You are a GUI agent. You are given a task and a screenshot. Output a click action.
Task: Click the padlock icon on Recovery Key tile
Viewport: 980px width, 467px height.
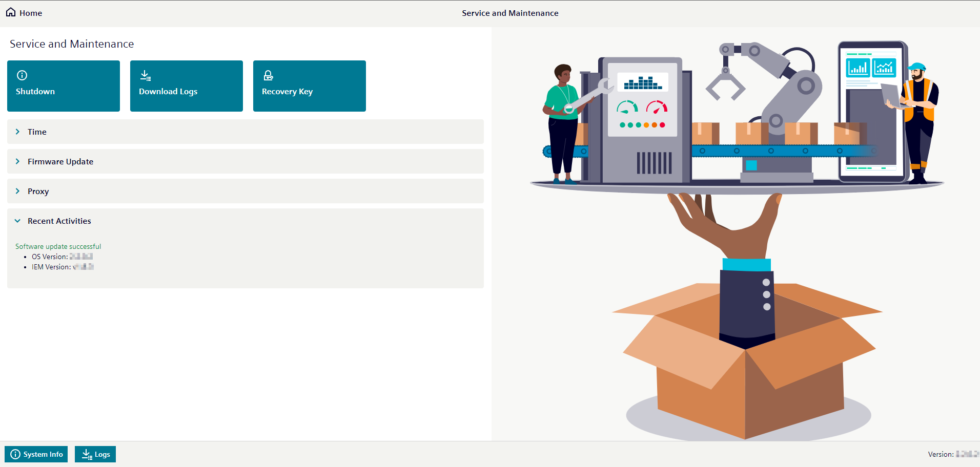click(268, 76)
